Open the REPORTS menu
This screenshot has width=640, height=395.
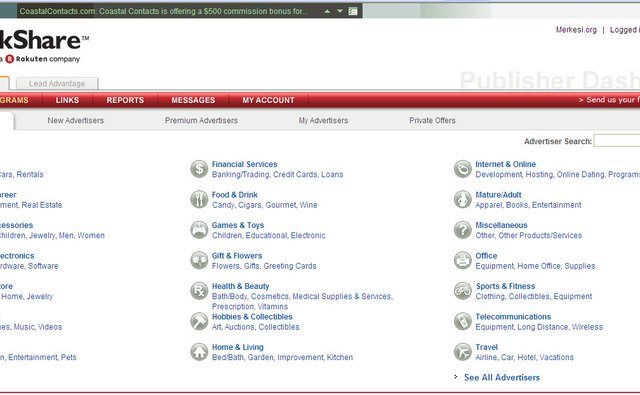[x=125, y=100]
